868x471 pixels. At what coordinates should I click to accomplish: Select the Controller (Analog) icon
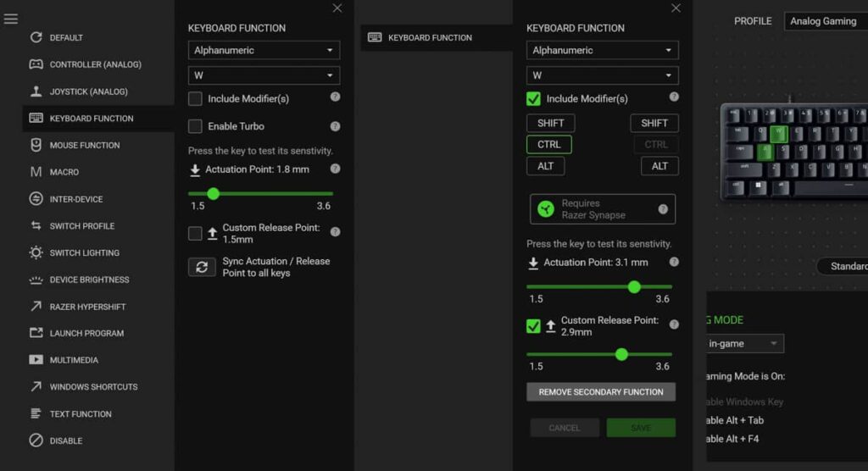click(36, 64)
